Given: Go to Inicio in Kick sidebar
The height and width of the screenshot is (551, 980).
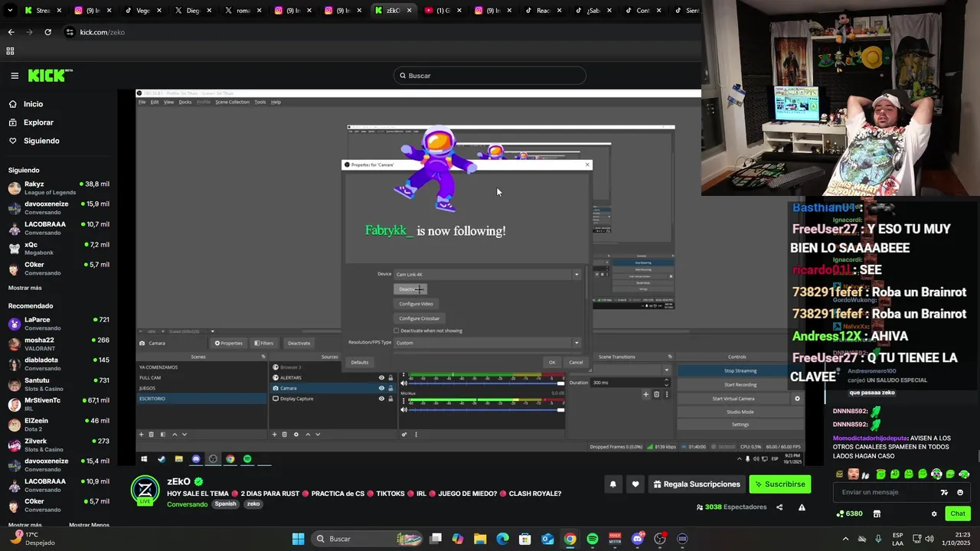Looking at the screenshot, I should point(33,104).
